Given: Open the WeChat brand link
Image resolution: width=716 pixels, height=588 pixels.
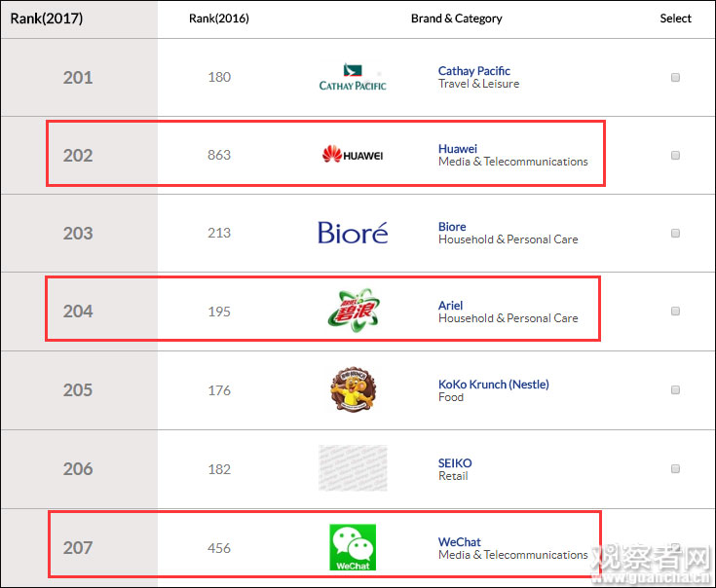Looking at the screenshot, I should click(x=459, y=542).
